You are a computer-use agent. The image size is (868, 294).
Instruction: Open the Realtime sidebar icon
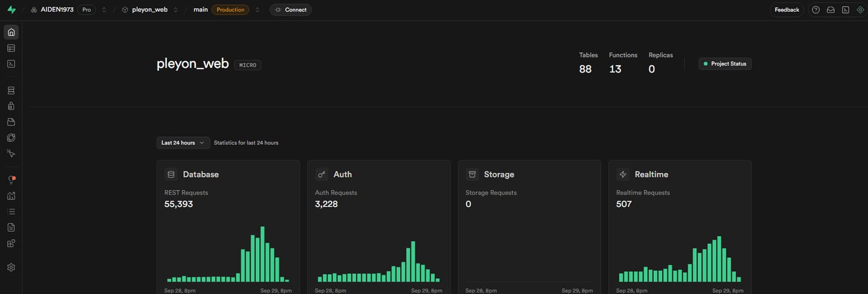click(x=11, y=153)
